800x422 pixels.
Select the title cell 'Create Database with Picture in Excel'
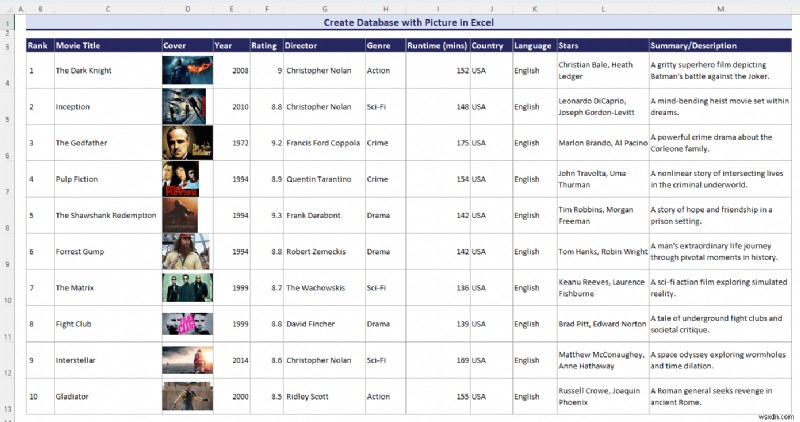pos(409,22)
